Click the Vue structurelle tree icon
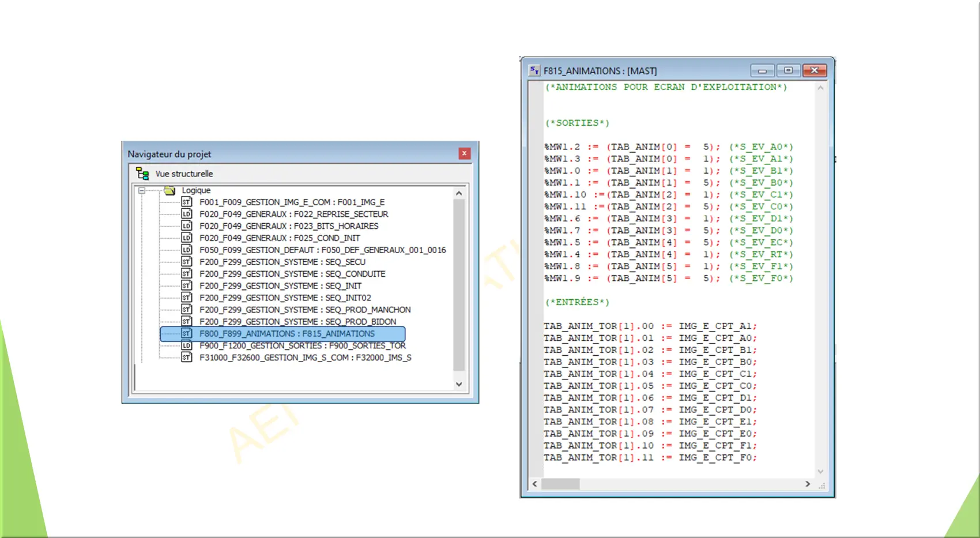 [x=142, y=174]
